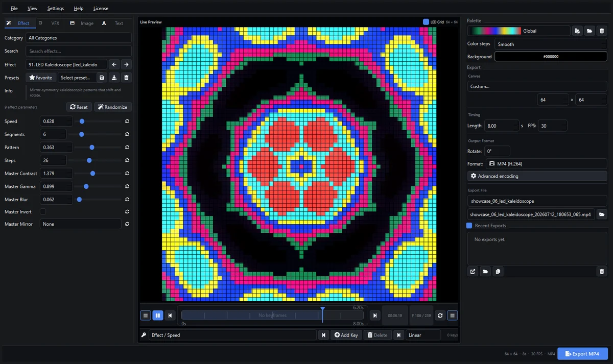Toggle loop playback icon
Viewport: 613px width, 364px height.
click(x=440, y=316)
